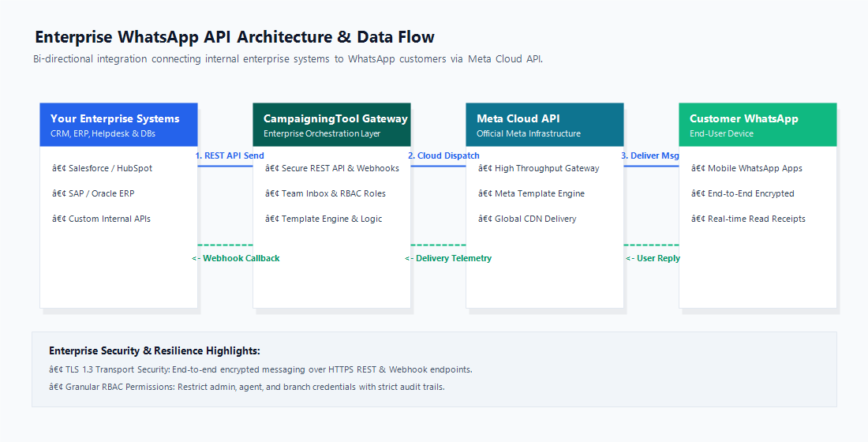Screen dimensions: 868x442
Task: Click the "3. Deliver Msg" label
Action: coord(650,155)
